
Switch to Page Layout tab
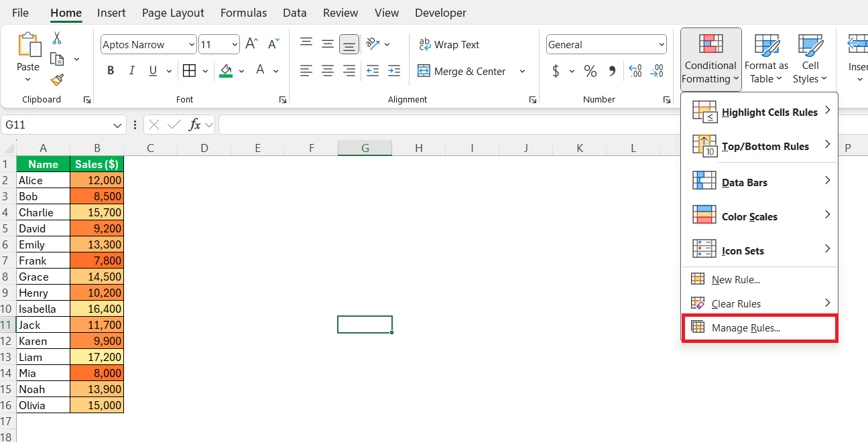tap(173, 13)
